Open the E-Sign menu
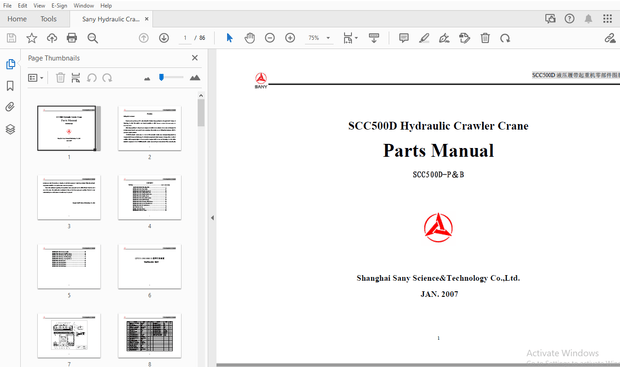The image size is (620, 367). [x=59, y=6]
